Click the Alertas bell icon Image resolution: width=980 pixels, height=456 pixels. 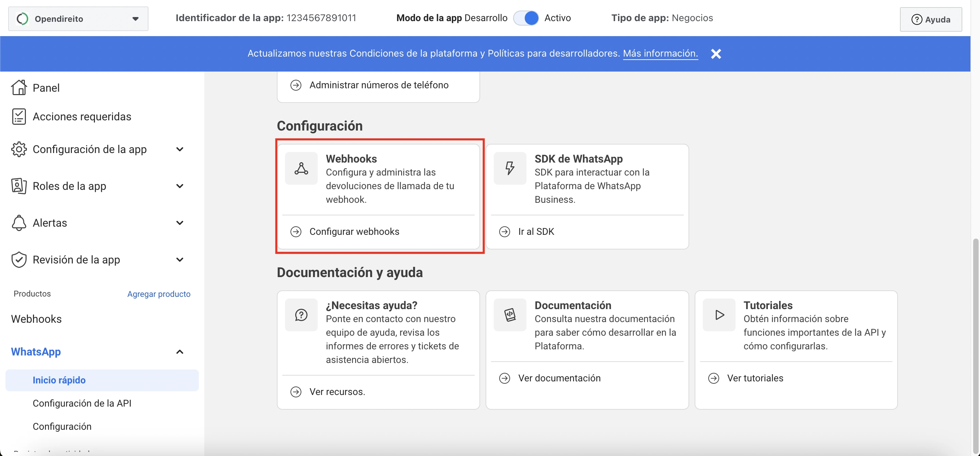19,223
